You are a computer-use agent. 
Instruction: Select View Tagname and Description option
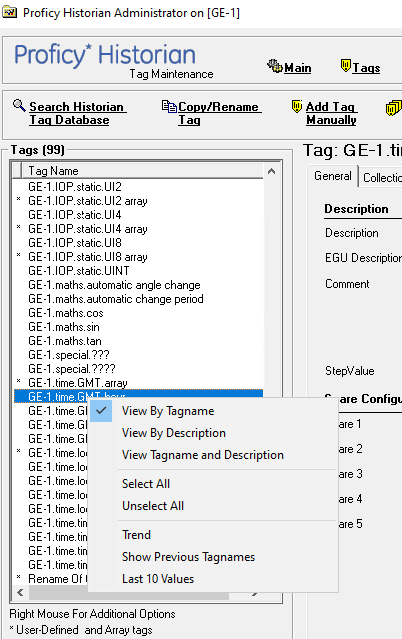click(203, 455)
